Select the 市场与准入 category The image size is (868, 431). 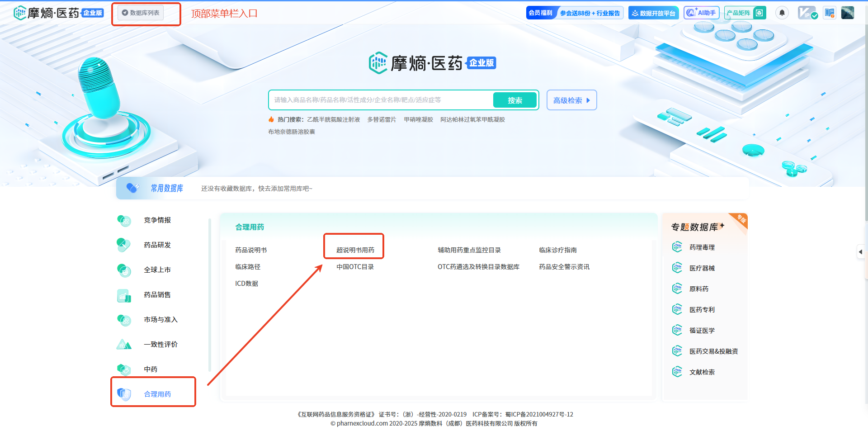click(x=161, y=320)
